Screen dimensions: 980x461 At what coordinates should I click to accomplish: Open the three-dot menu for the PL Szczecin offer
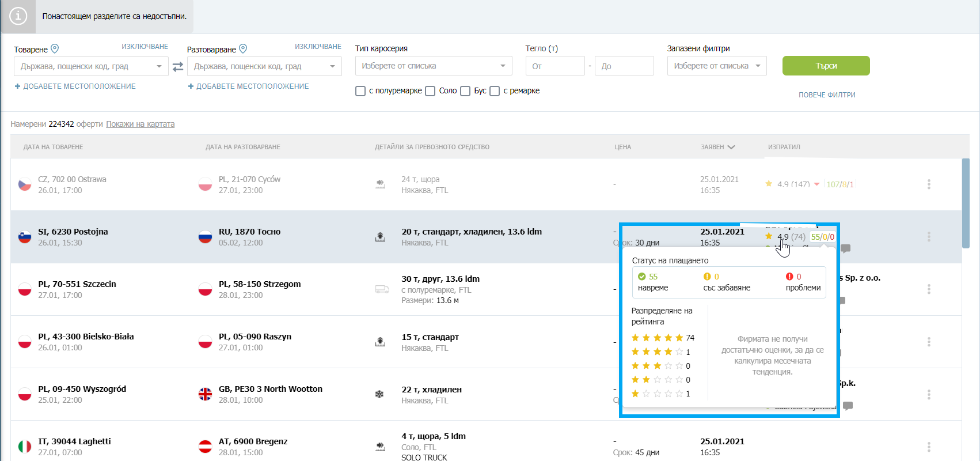point(929,289)
